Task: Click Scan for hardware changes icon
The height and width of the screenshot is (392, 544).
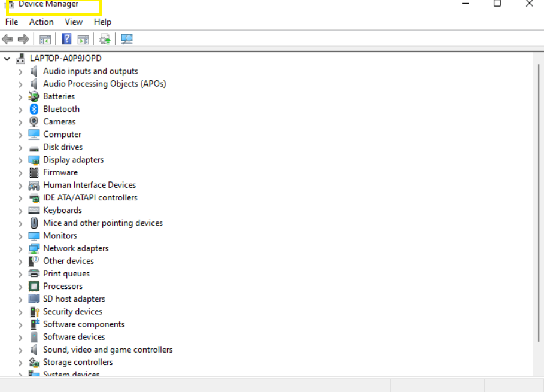Action: pos(127,39)
